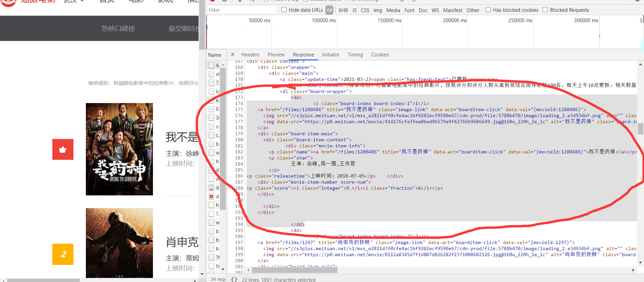
Task: Filter requests by Img type
Action: coord(378,10)
